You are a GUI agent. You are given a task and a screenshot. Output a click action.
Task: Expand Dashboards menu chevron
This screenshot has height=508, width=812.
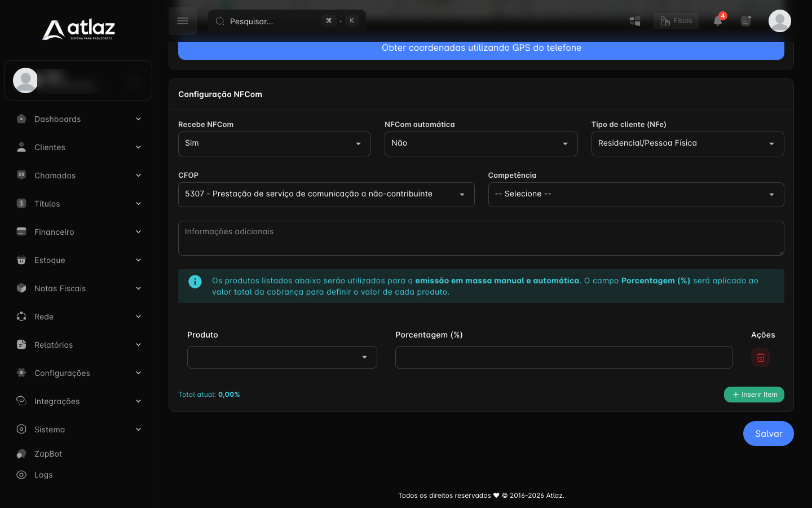(138, 119)
